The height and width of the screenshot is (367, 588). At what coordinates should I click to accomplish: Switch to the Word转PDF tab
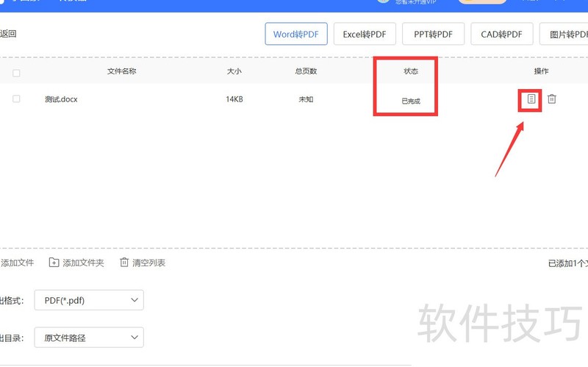point(296,34)
